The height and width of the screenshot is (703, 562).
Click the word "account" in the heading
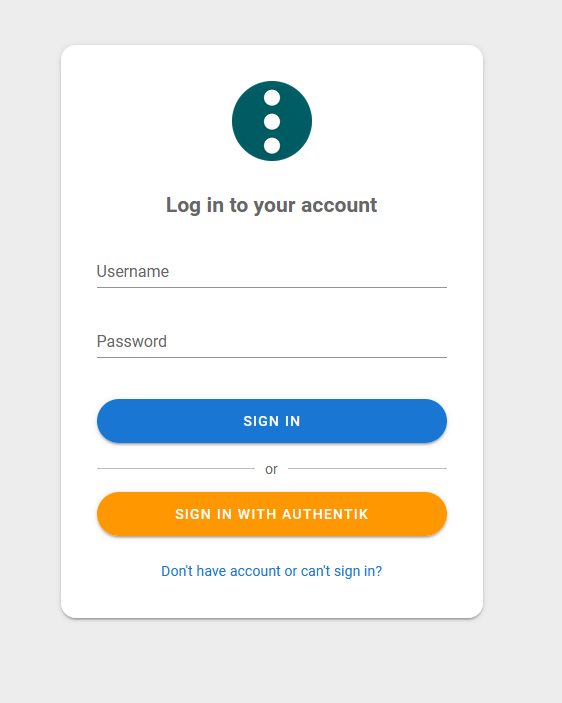[x=339, y=205]
